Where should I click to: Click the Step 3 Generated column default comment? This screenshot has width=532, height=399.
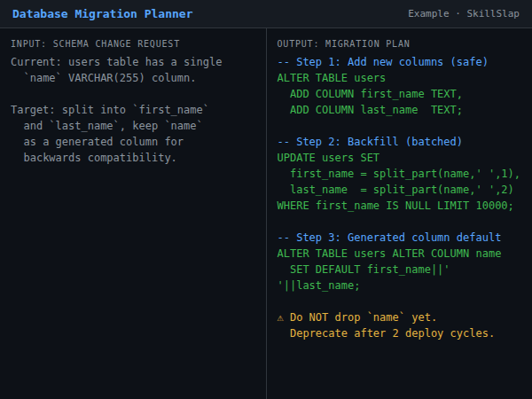(389, 238)
